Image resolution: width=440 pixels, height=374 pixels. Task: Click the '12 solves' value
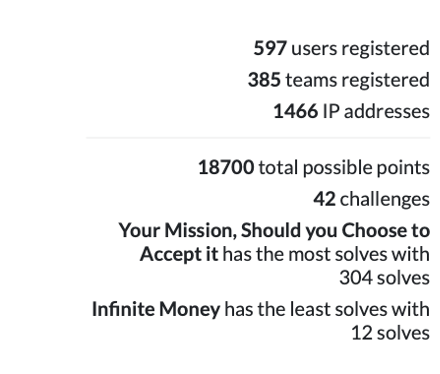click(x=390, y=333)
